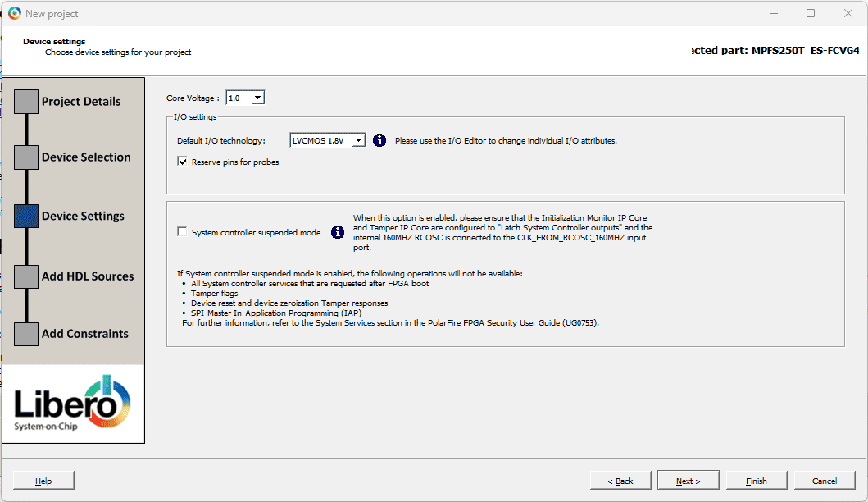Select the Add HDL Sources wizard step label

88,276
